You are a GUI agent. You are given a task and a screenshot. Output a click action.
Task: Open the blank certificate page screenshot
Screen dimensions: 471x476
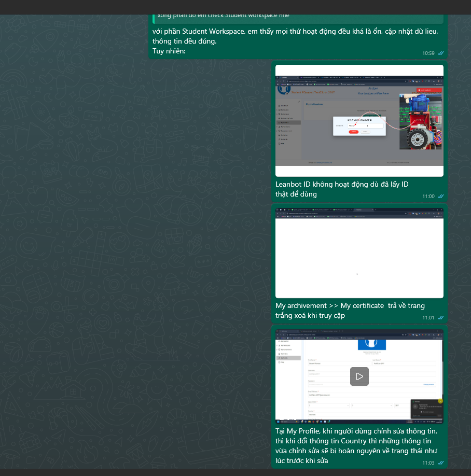click(359, 253)
